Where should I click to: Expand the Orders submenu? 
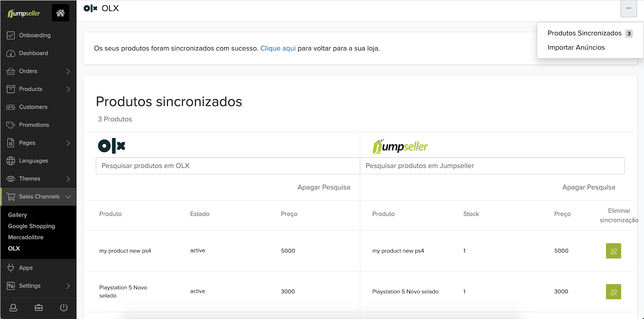point(68,71)
